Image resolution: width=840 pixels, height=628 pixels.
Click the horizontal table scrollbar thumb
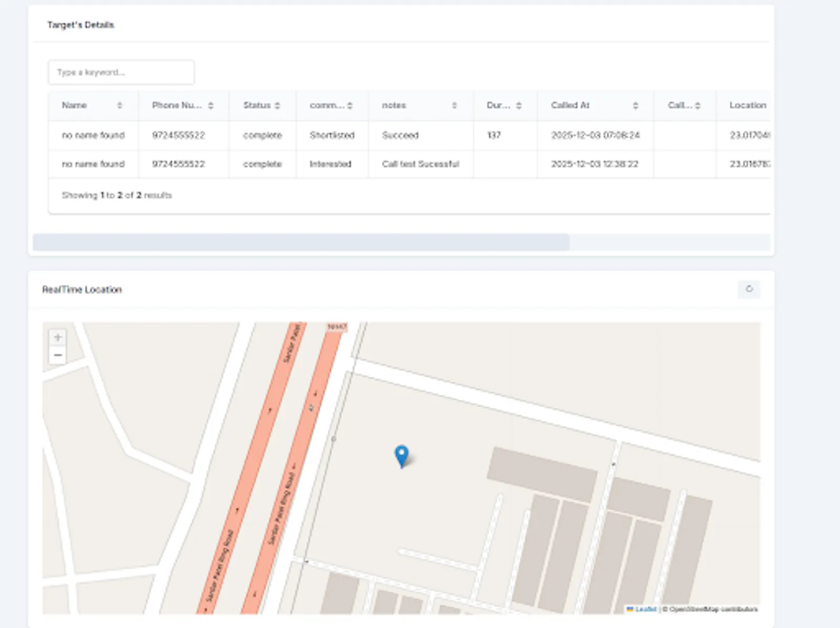(301, 242)
